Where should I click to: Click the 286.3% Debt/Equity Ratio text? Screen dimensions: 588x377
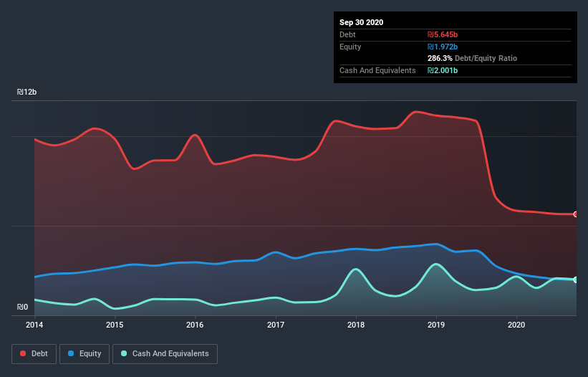(x=472, y=58)
